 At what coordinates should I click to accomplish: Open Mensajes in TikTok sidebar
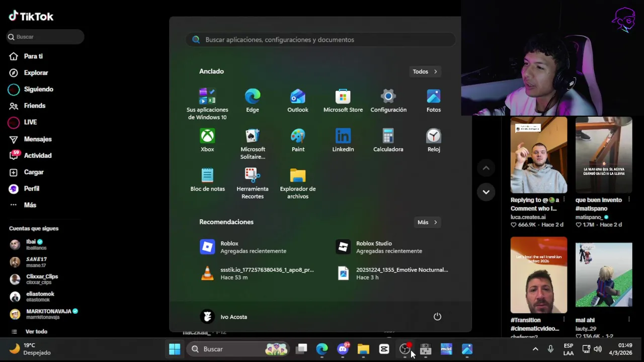click(x=31, y=139)
